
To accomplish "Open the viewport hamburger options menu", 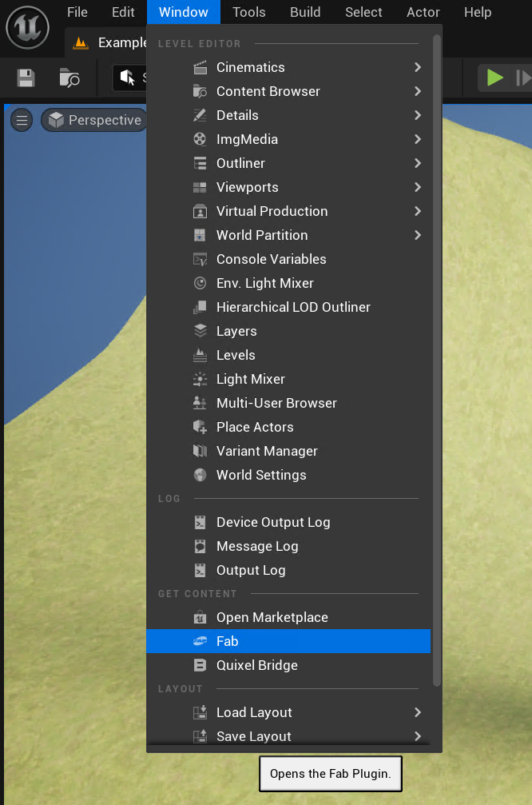I will coord(22,121).
